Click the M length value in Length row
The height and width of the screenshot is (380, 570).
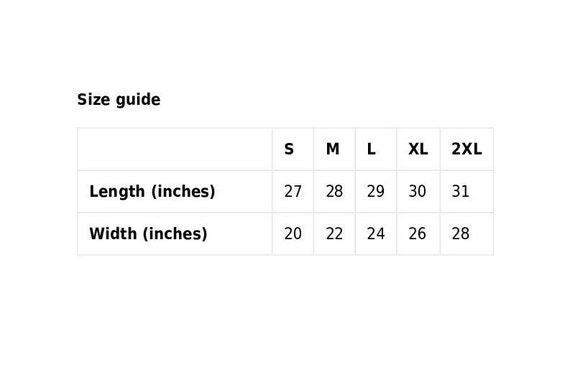(334, 192)
